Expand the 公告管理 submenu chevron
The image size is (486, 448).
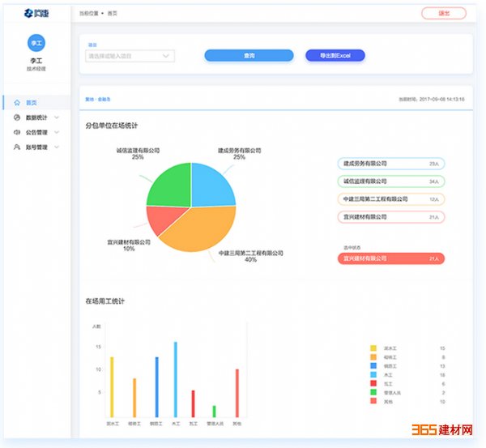[57, 133]
